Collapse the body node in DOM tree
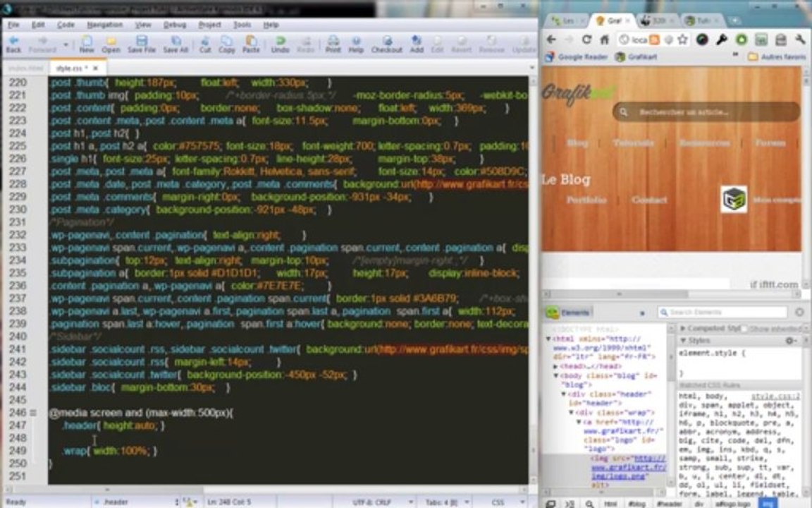 point(555,375)
